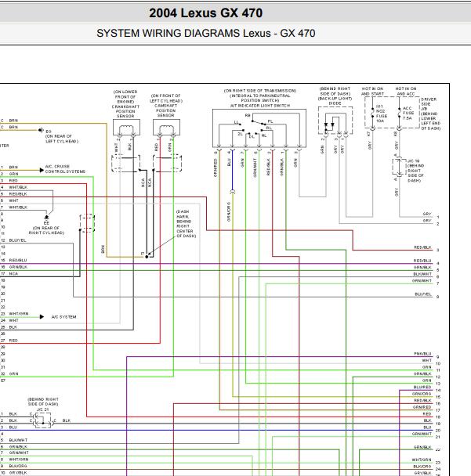Click the IT splice point label
471x476 pixels.
tap(142, 254)
